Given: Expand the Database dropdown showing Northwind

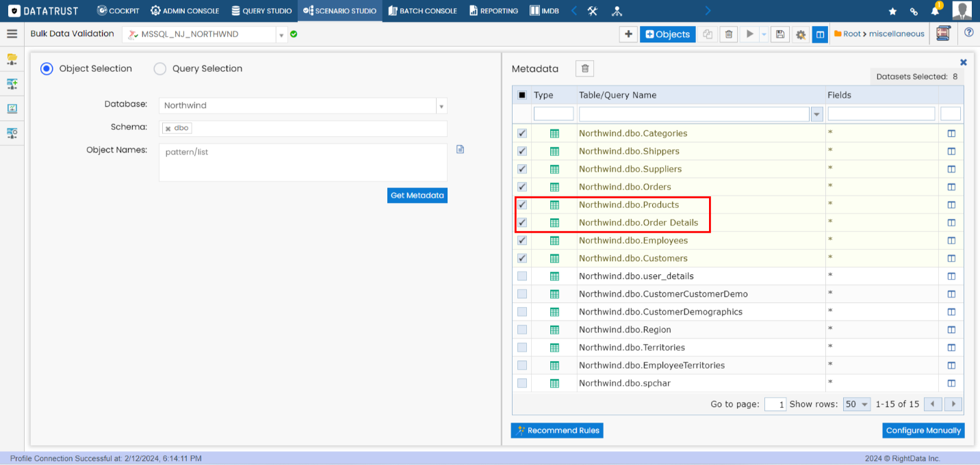Looking at the screenshot, I should pyautogui.click(x=441, y=106).
